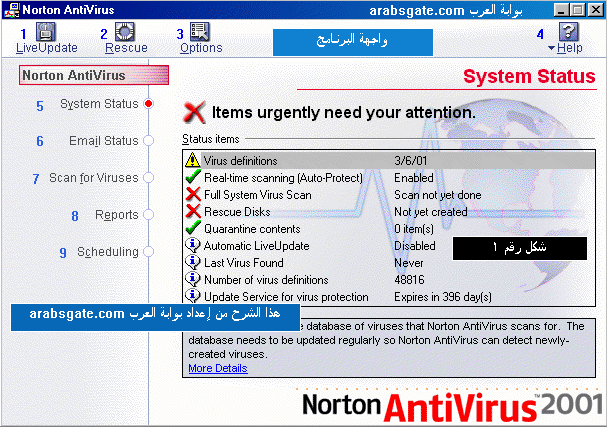This screenshot has width=607, height=427.
Task: Click the info icon beside Update Service
Action: (192, 296)
